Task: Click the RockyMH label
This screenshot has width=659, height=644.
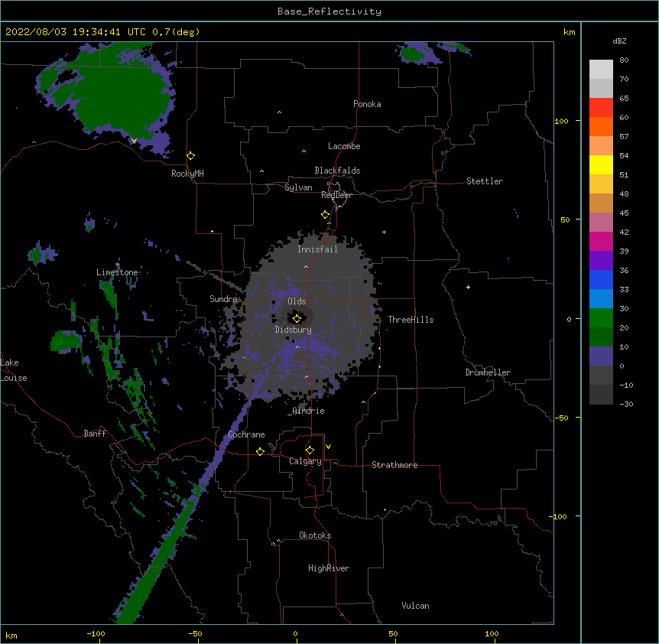Action: (187, 174)
